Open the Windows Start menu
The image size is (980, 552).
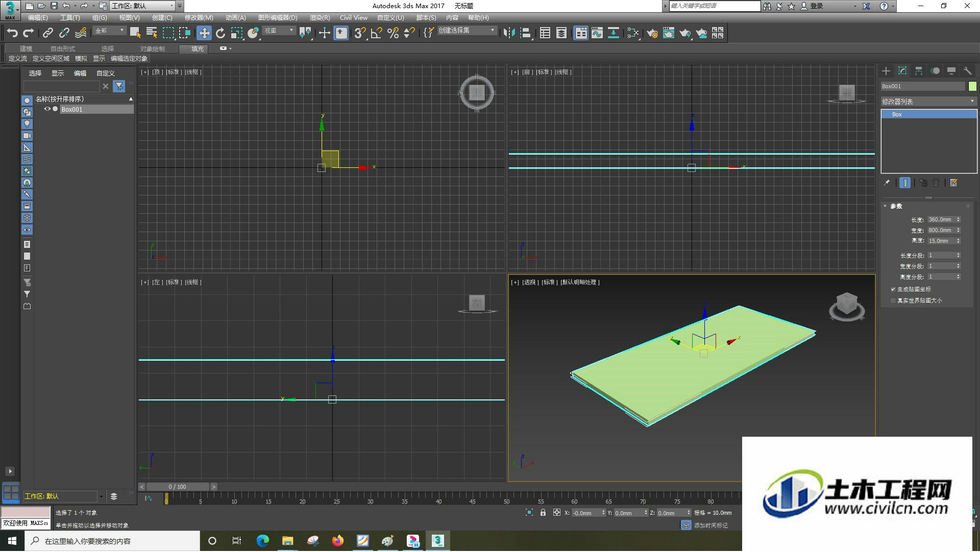click(x=12, y=541)
